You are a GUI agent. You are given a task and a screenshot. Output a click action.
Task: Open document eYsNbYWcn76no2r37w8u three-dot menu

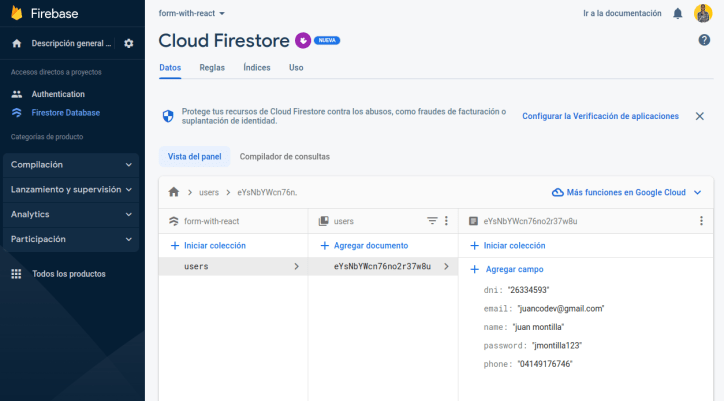(x=701, y=221)
